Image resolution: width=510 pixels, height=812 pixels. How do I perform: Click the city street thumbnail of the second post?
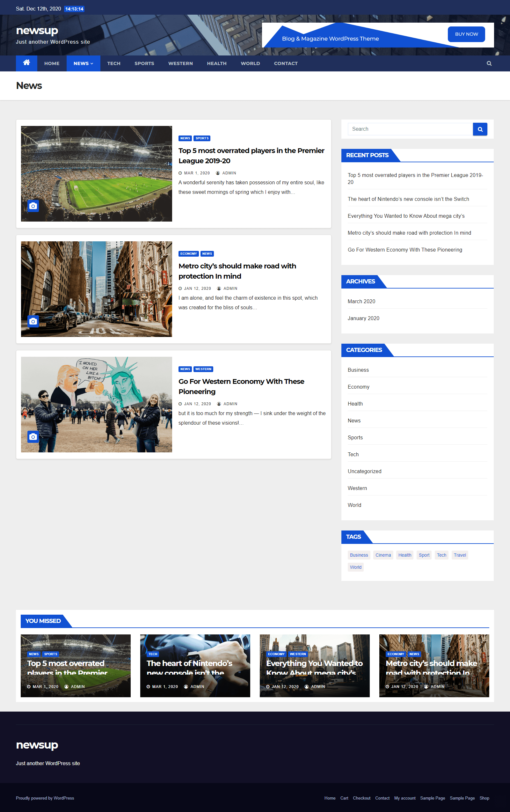click(96, 289)
